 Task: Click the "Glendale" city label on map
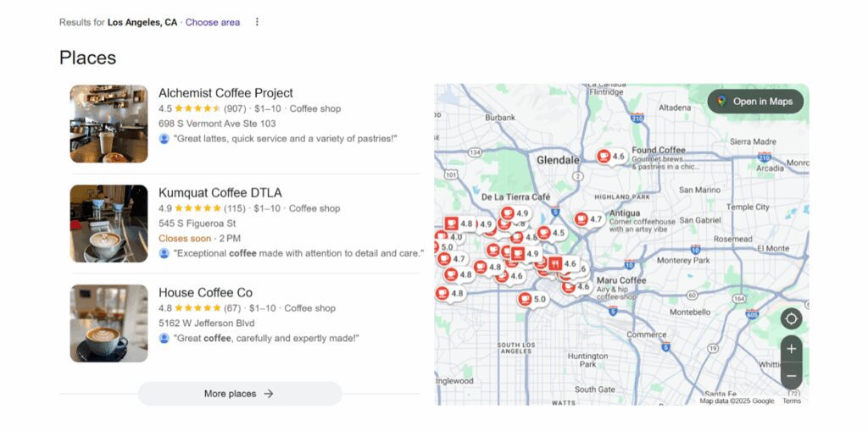(x=558, y=160)
